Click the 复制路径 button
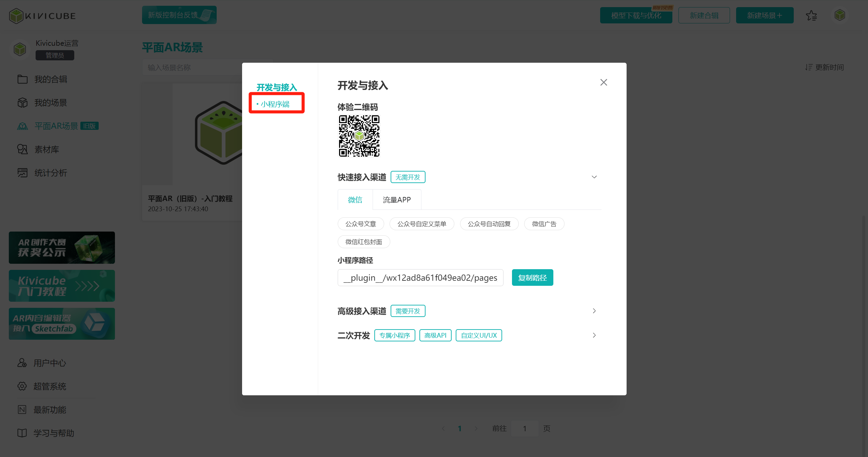The image size is (868, 457). coord(532,278)
